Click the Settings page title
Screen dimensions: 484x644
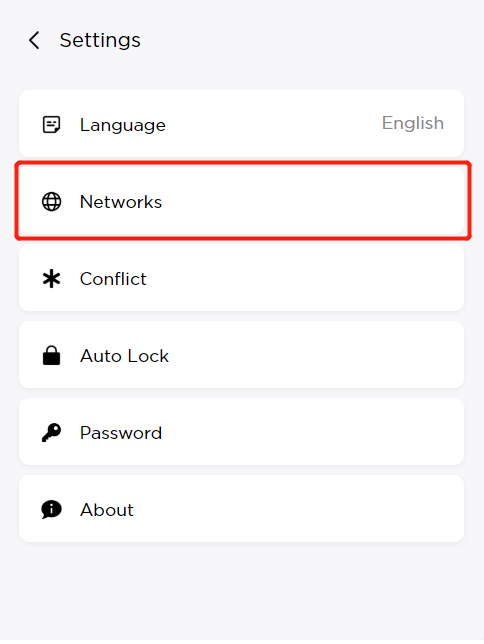click(100, 40)
